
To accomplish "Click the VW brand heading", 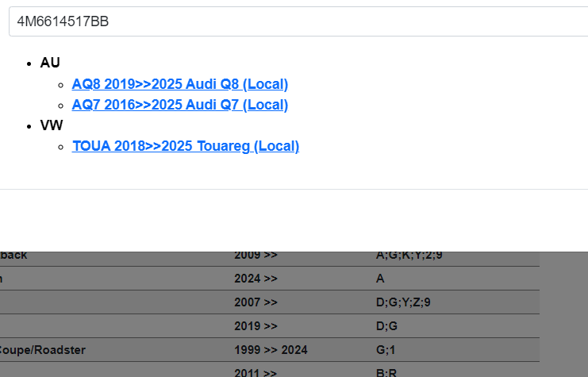I will 52,125.
